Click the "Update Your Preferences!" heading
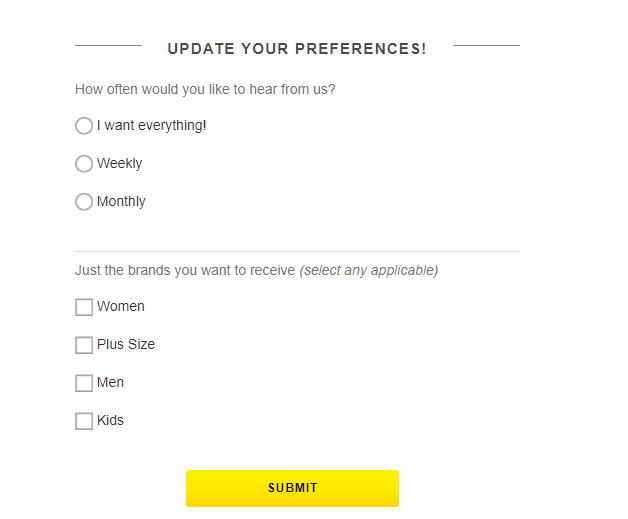The image size is (628, 519). tap(297, 49)
